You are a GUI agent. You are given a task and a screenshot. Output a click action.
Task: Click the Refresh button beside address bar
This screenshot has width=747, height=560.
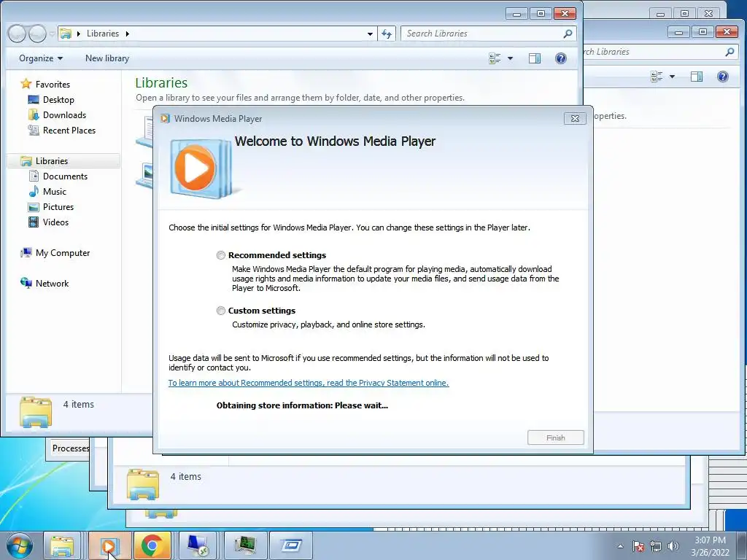(387, 34)
